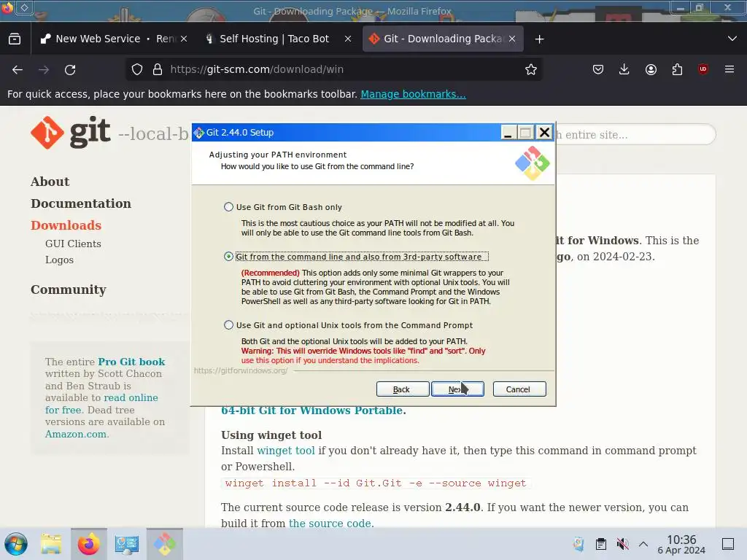Open File Explorer from taskbar
The width and height of the screenshot is (747, 560).
click(52, 544)
